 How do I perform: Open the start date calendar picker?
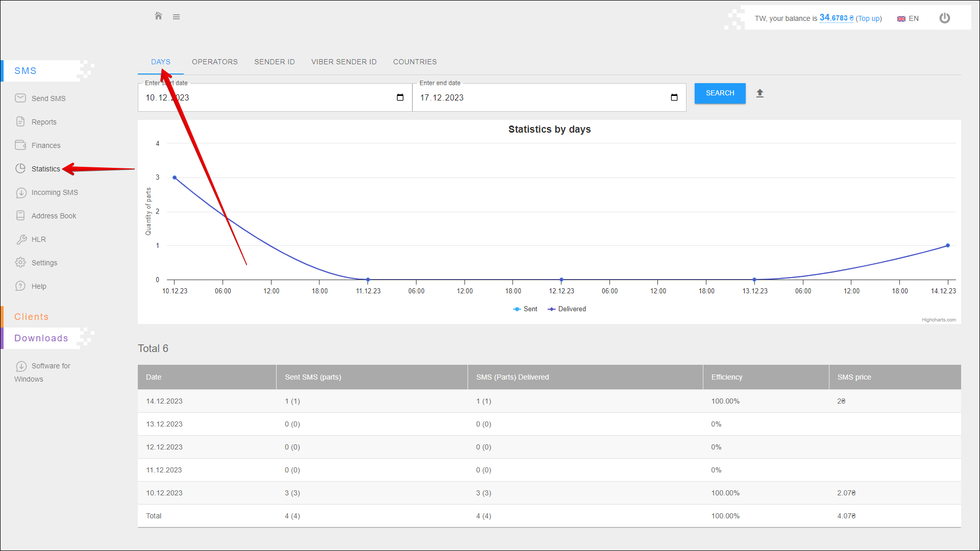(x=400, y=97)
